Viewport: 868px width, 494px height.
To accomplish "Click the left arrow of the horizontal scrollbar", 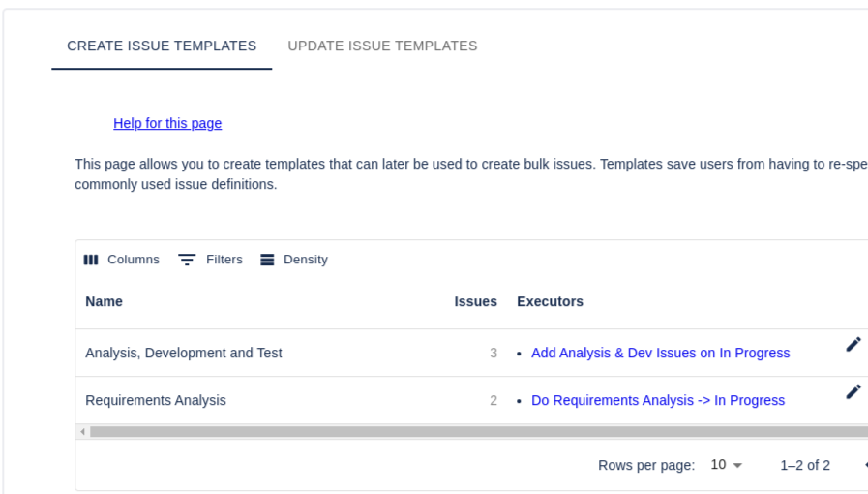I will (82, 432).
